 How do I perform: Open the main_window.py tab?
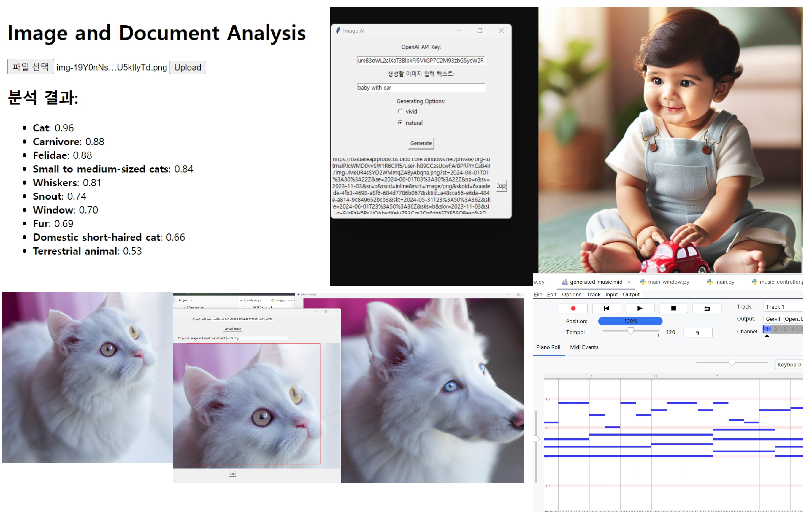click(x=664, y=282)
